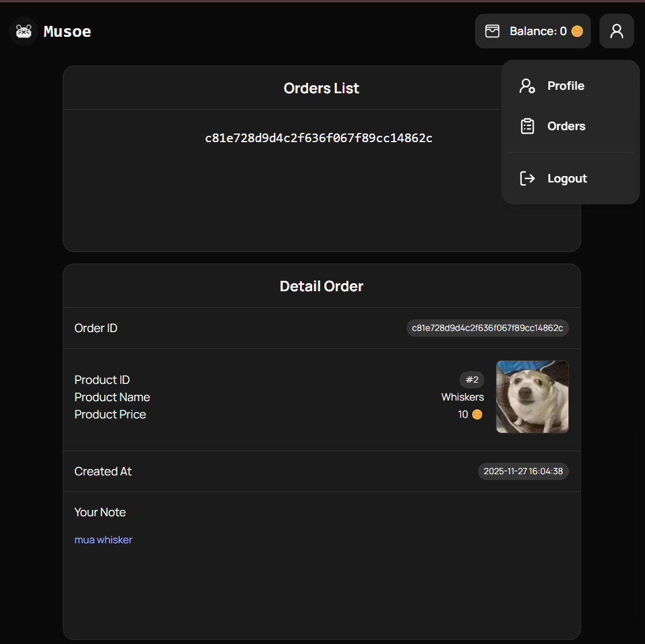Open Profile from the dropdown menu
Screen dimensions: 645x644
coord(566,86)
